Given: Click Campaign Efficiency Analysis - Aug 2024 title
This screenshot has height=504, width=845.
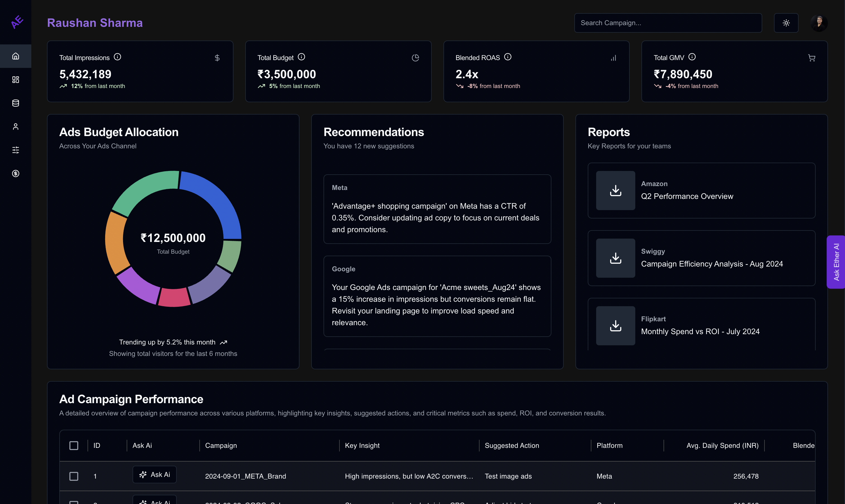Looking at the screenshot, I should (712, 264).
